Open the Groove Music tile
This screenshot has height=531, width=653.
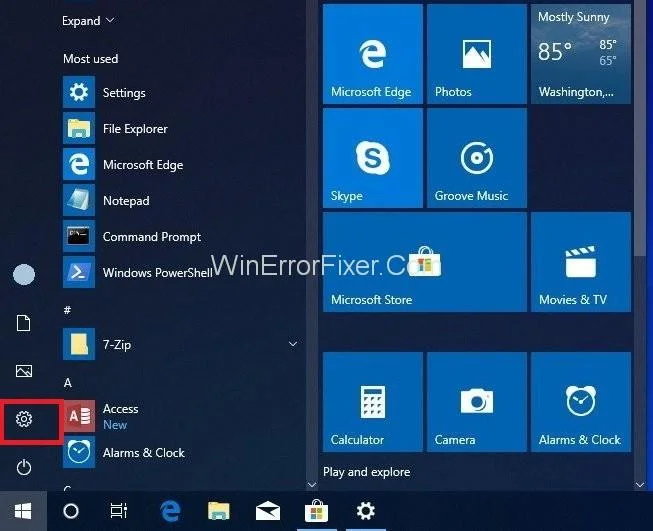click(x=477, y=158)
